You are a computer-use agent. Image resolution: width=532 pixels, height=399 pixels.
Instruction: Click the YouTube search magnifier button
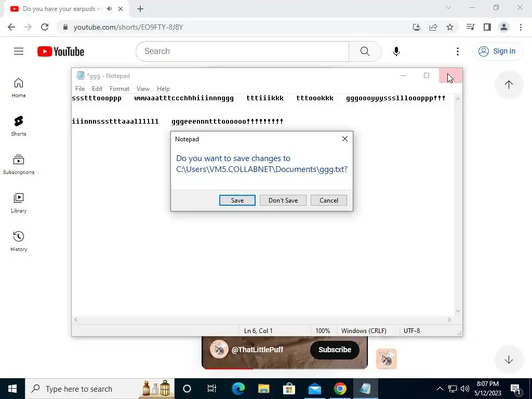[365, 51]
